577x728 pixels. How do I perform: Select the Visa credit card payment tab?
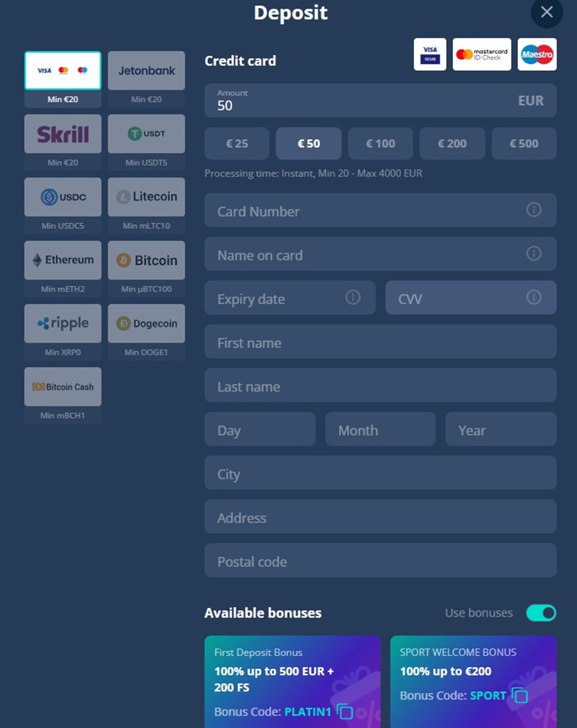63,71
